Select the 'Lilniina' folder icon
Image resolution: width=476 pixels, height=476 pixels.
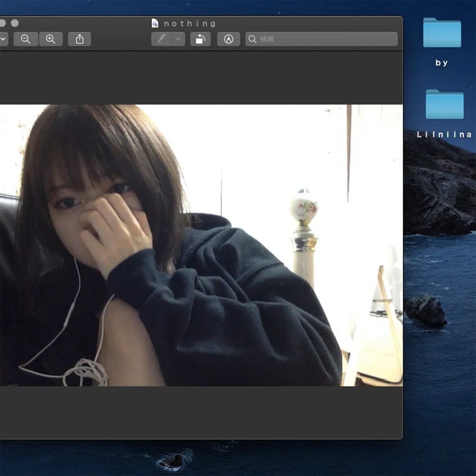[x=444, y=104]
